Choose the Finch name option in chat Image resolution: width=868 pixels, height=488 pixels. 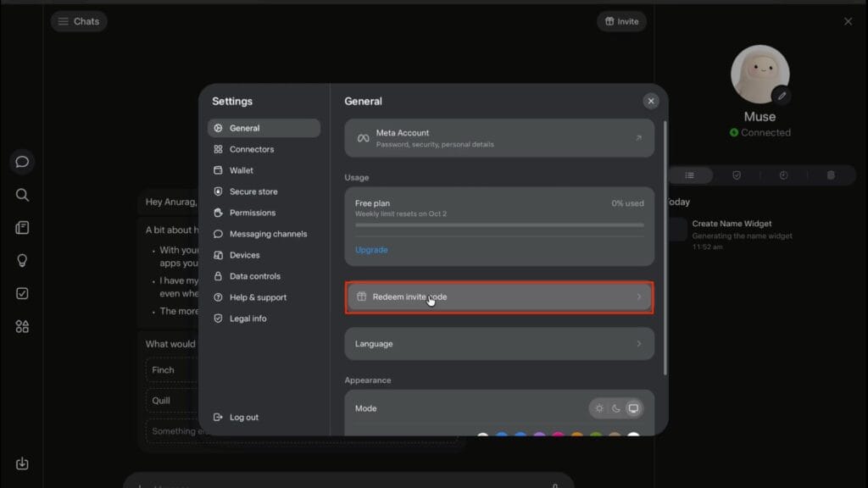coord(172,370)
